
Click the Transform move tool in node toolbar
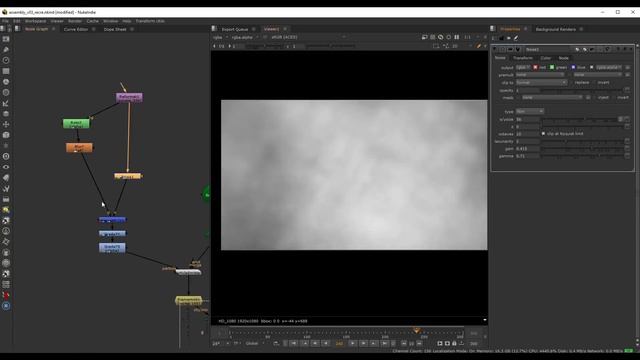click(x=6, y=124)
